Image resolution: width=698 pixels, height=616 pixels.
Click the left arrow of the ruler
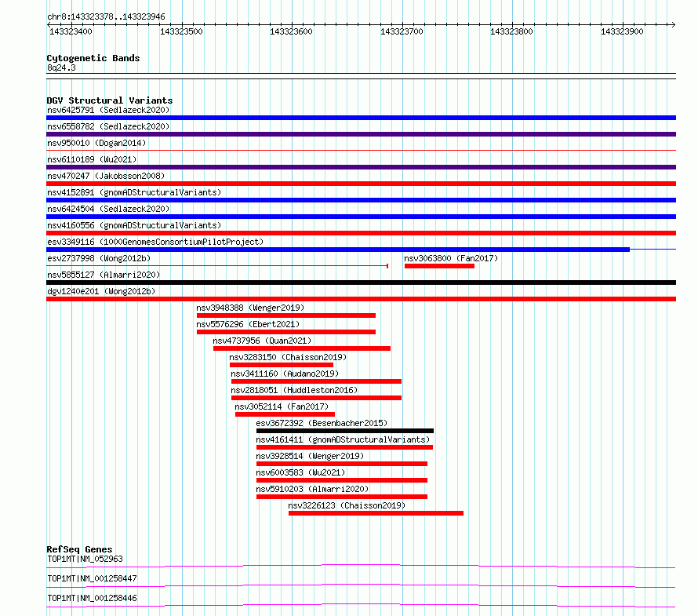coord(49,25)
